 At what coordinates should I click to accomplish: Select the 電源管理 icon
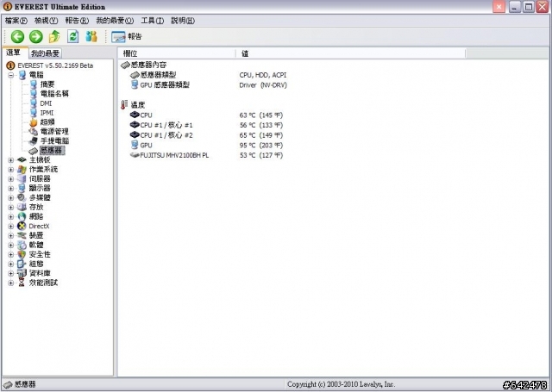34,132
